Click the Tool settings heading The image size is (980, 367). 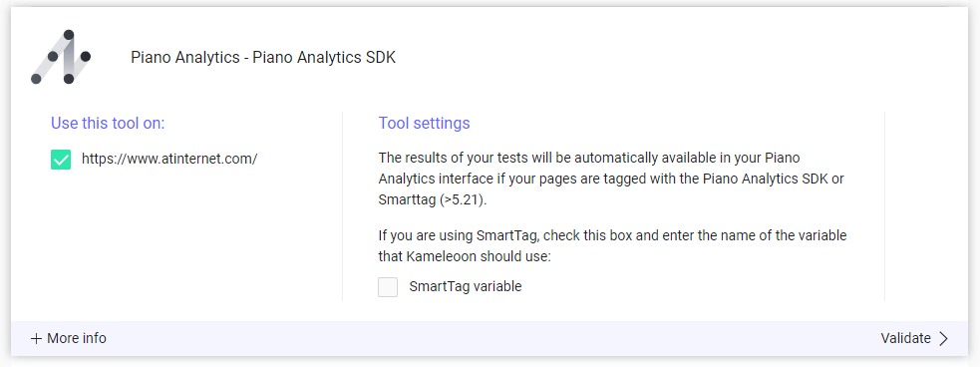tap(424, 124)
